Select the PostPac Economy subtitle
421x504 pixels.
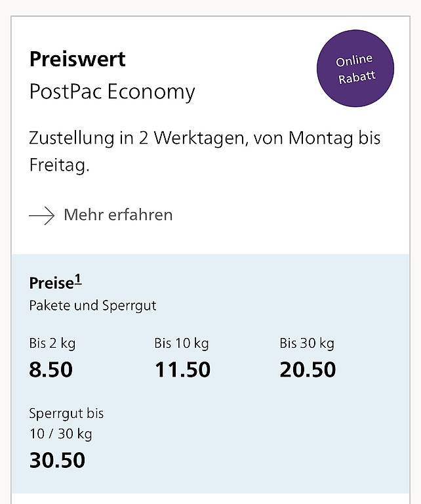[x=112, y=91]
